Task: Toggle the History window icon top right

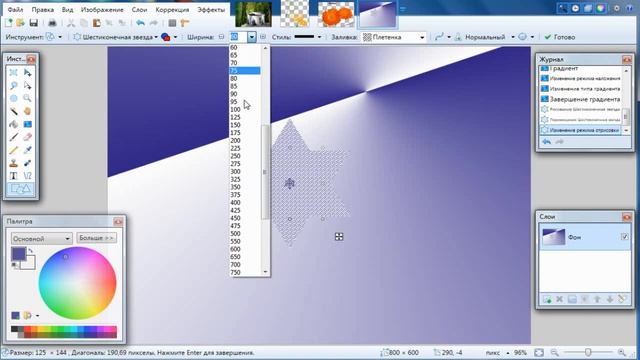Action: pos(576,8)
